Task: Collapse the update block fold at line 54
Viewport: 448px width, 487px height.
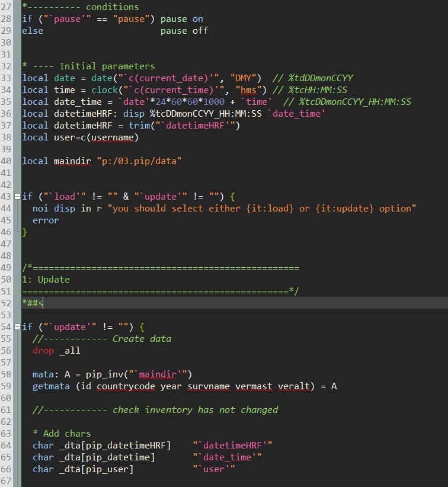Action: tap(18, 327)
